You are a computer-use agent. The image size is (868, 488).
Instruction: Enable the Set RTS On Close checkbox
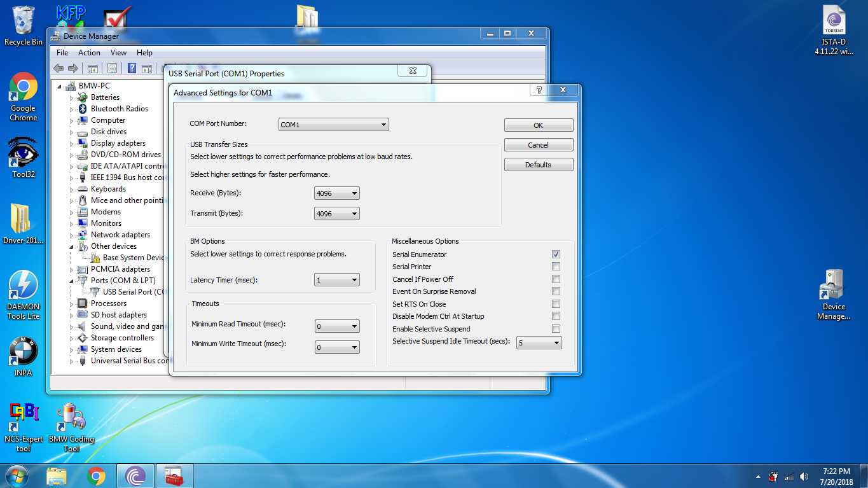[556, 304]
